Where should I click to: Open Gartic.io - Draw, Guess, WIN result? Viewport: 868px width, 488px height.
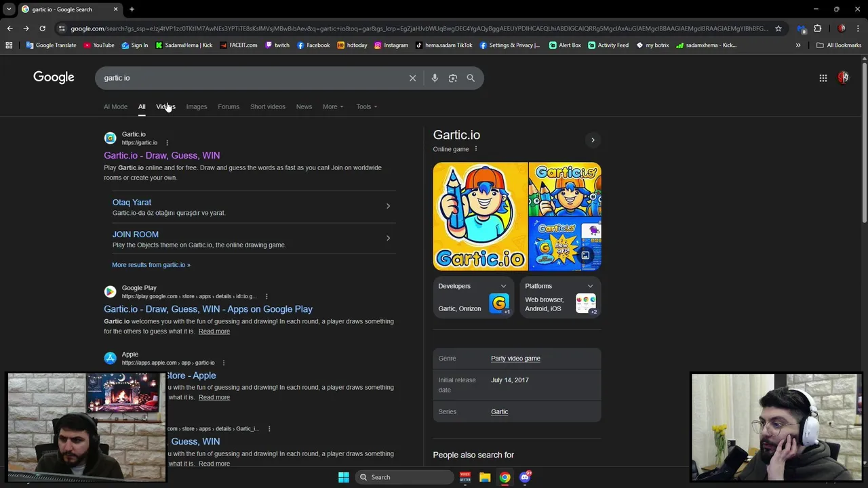point(161,155)
